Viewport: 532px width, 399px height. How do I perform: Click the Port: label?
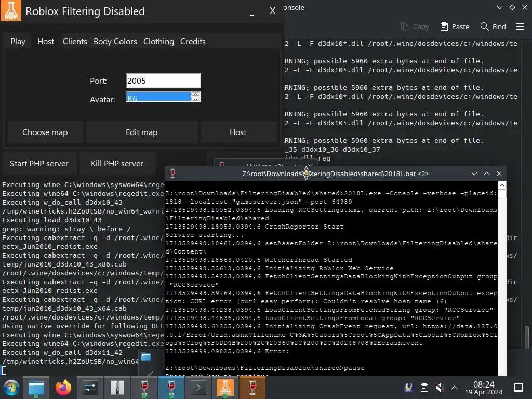(x=98, y=81)
